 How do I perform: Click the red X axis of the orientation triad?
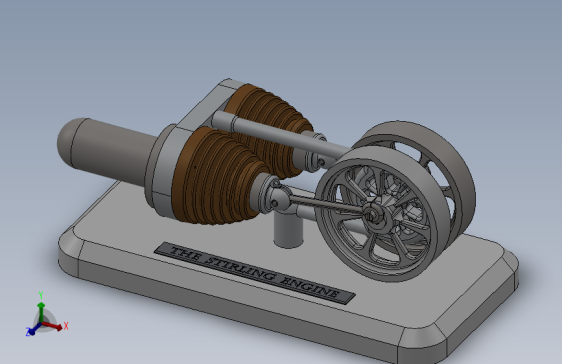(54, 326)
